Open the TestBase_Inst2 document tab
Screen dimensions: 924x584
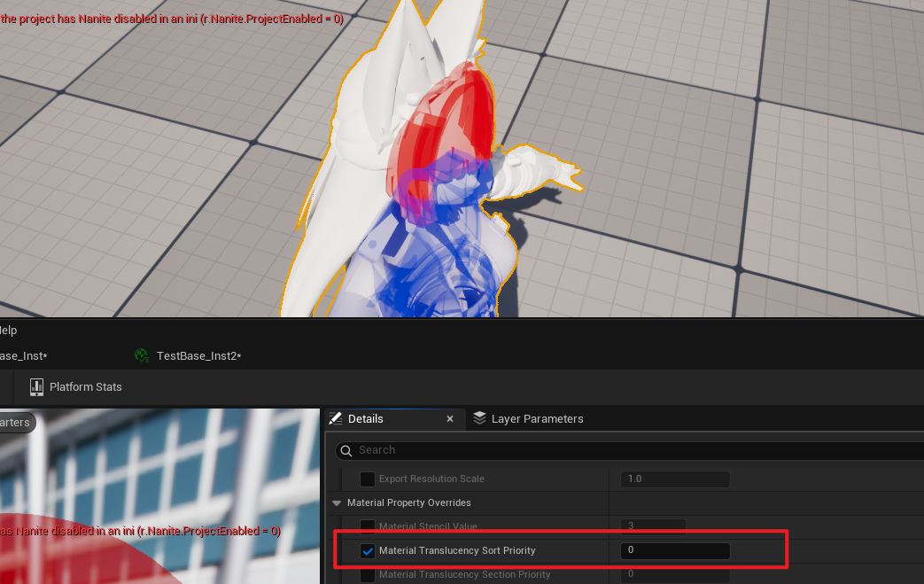pyautogui.click(x=198, y=355)
